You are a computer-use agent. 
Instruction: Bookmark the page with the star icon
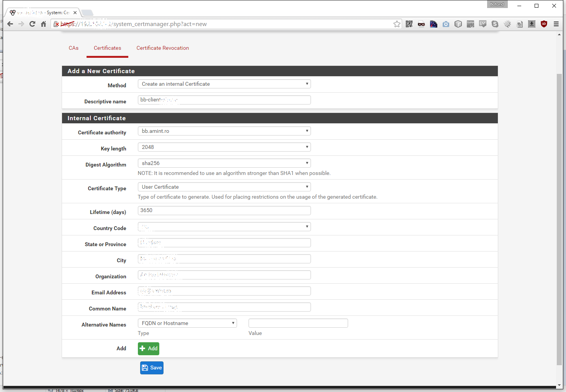(x=397, y=24)
